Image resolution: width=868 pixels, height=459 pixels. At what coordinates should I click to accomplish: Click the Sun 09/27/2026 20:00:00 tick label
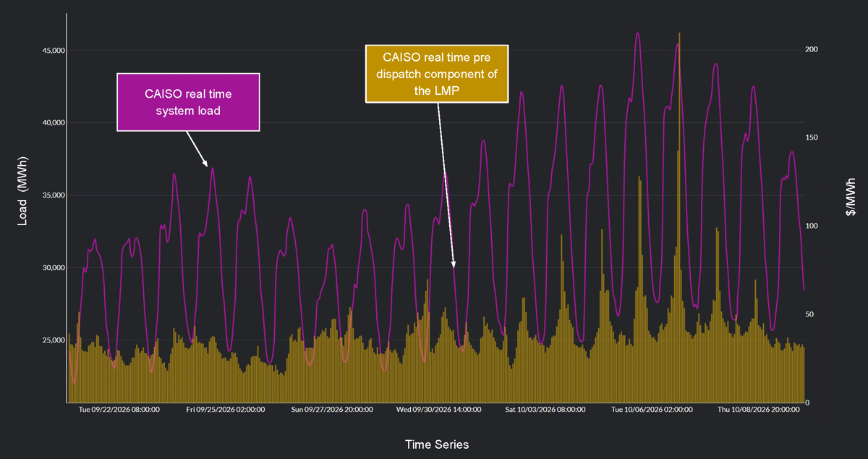[332, 410]
